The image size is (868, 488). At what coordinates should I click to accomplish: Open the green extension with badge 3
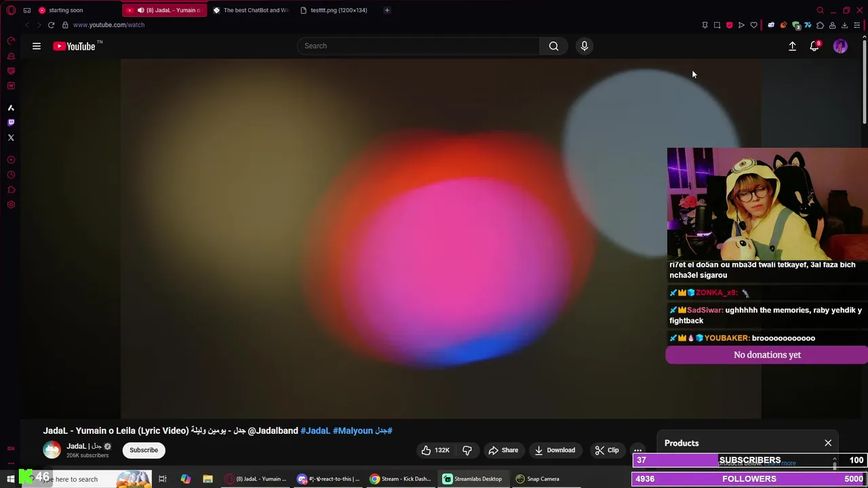796,25
